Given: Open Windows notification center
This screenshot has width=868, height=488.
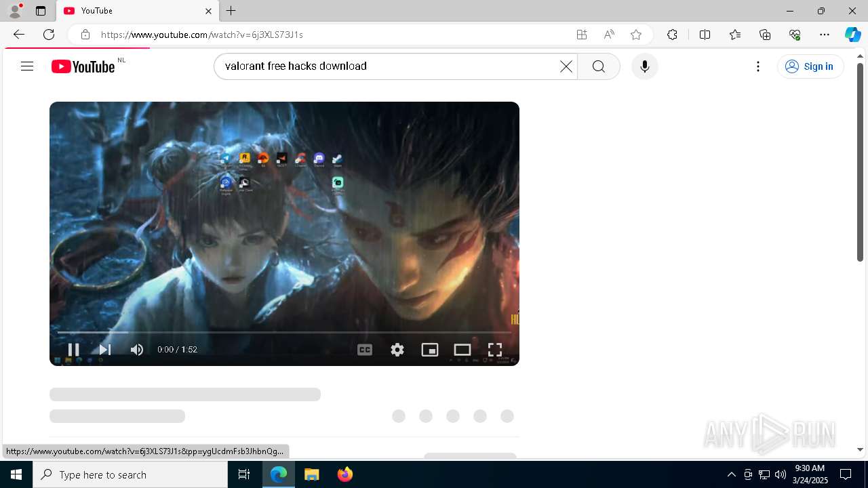Looking at the screenshot, I should pos(846,474).
